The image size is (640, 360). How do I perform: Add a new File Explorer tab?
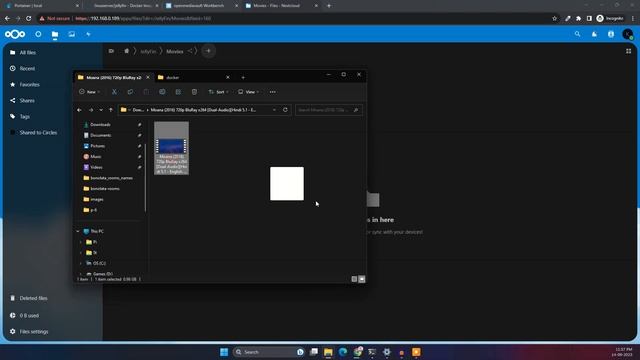coord(243,78)
